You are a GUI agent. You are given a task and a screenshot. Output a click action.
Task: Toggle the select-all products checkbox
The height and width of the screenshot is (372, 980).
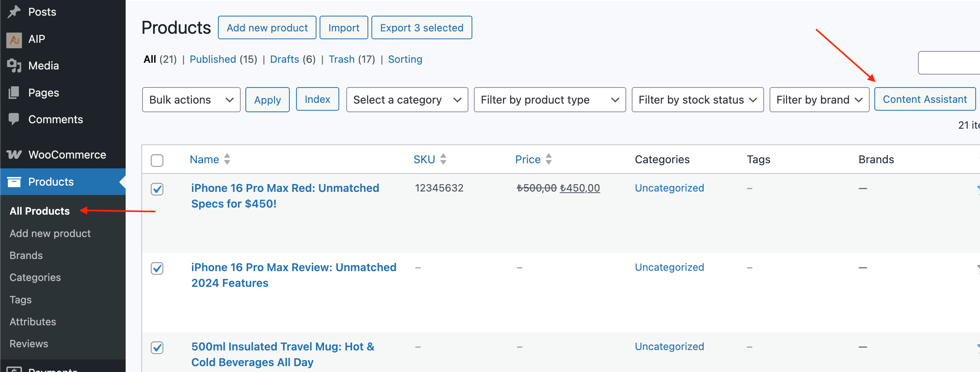coord(157,160)
